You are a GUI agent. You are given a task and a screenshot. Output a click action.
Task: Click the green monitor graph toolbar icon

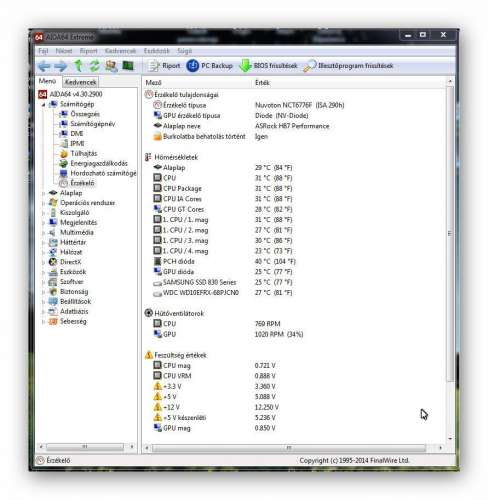(x=128, y=66)
